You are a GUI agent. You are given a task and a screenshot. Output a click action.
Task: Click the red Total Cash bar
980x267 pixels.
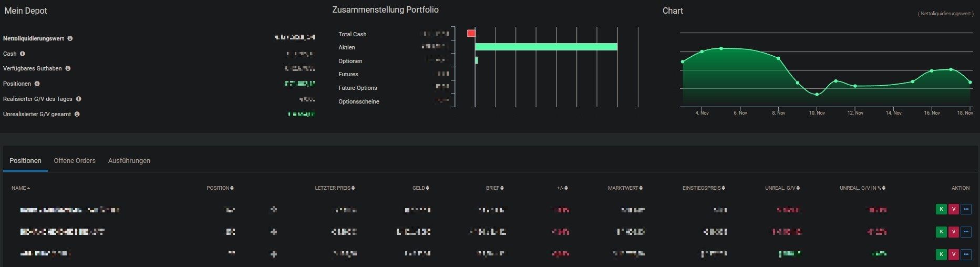pyautogui.click(x=471, y=33)
